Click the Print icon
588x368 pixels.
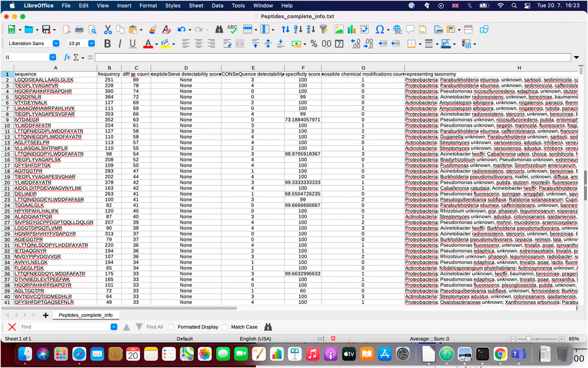(x=79, y=30)
